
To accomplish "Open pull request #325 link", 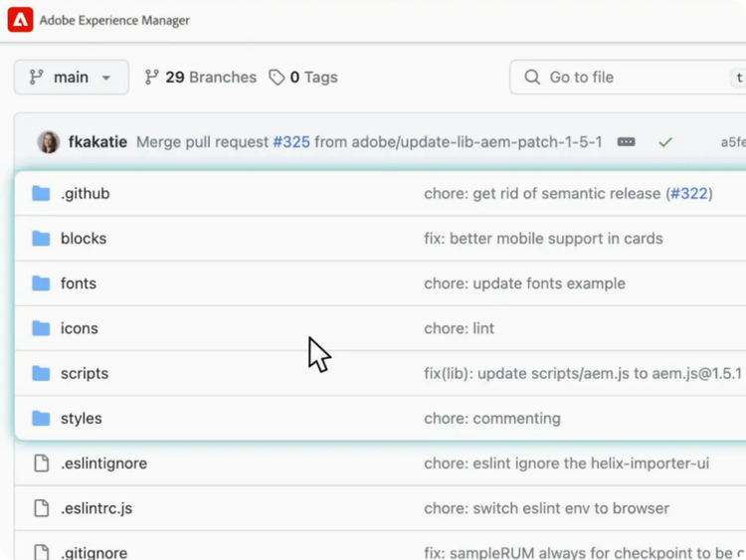I will [290, 142].
